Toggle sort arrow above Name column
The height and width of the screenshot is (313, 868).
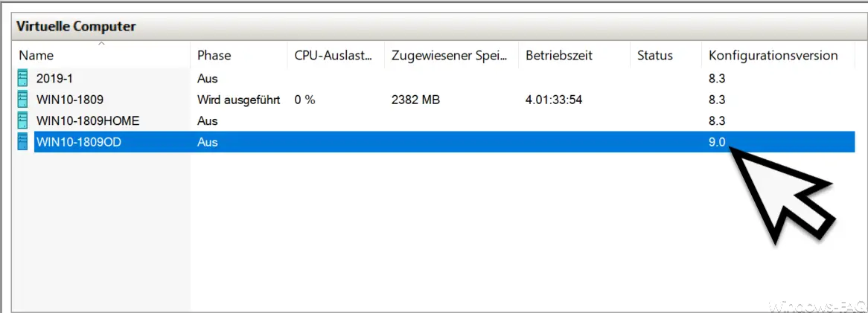pos(101,43)
